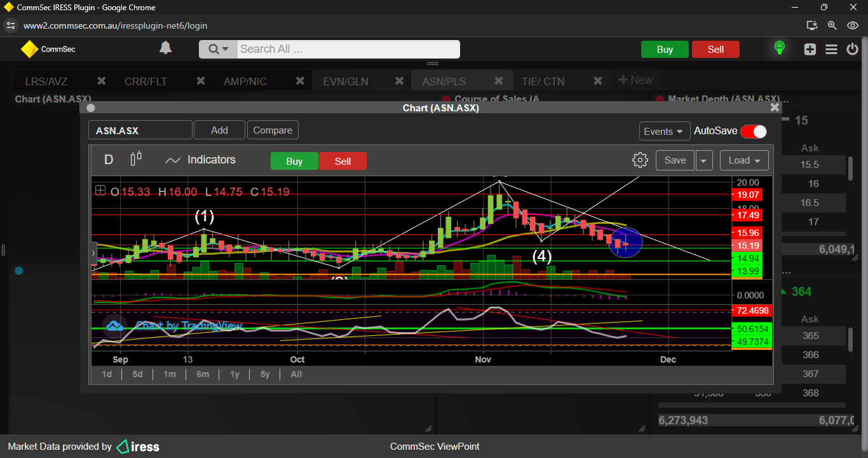Click the gray circle in chart window title bar
Image resolution: width=868 pixels, height=458 pixels.
click(91, 108)
